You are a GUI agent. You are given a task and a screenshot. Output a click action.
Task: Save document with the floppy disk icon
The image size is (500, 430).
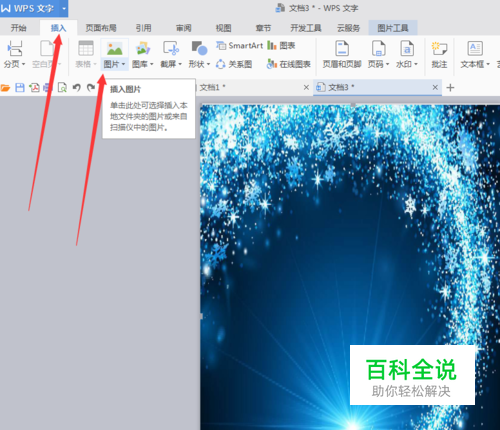click(20, 88)
